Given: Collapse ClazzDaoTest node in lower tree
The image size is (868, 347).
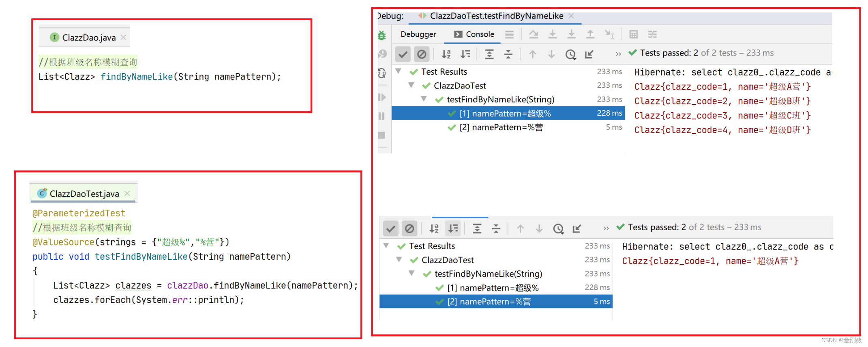Looking at the screenshot, I should pos(399,259).
